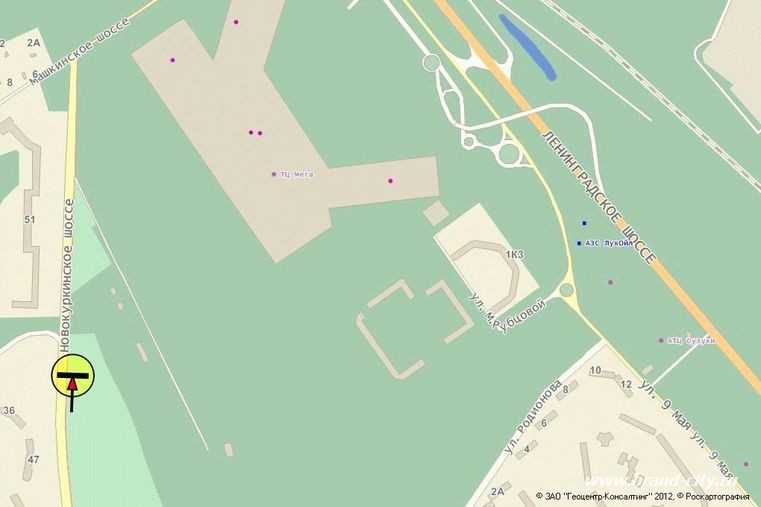Select building number 47
This screenshot has width=761, height=507.
click(33, 459)
